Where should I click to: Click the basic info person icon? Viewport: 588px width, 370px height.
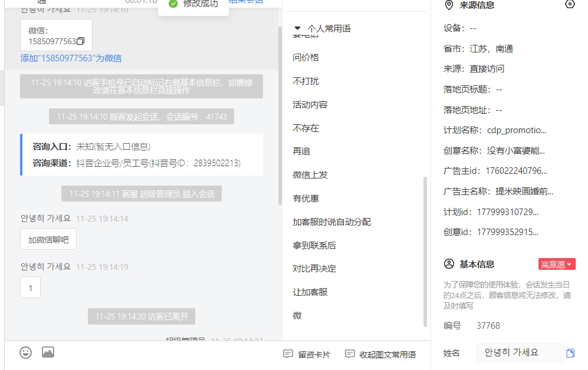click(x=449, y=264)
